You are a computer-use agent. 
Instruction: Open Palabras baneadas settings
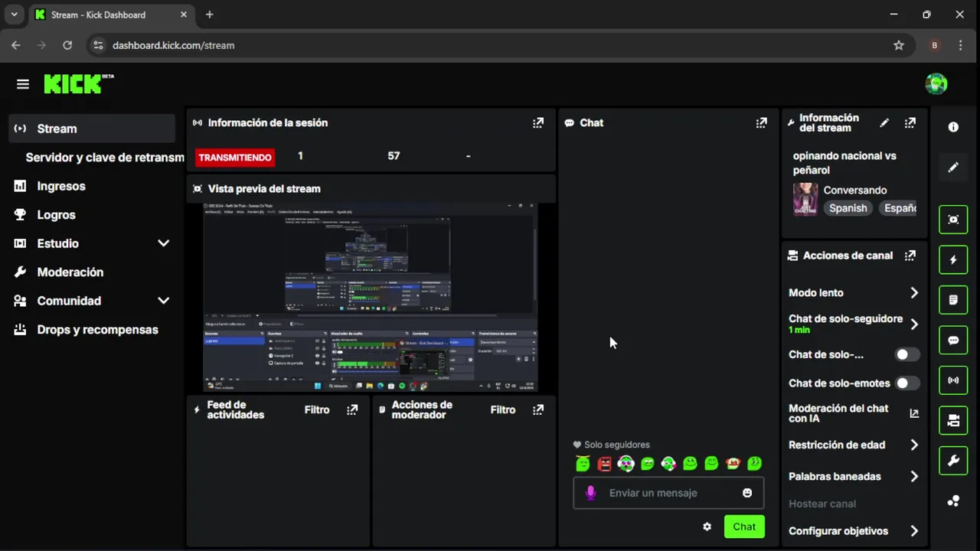pyautogui.click(x=854, y=476)
